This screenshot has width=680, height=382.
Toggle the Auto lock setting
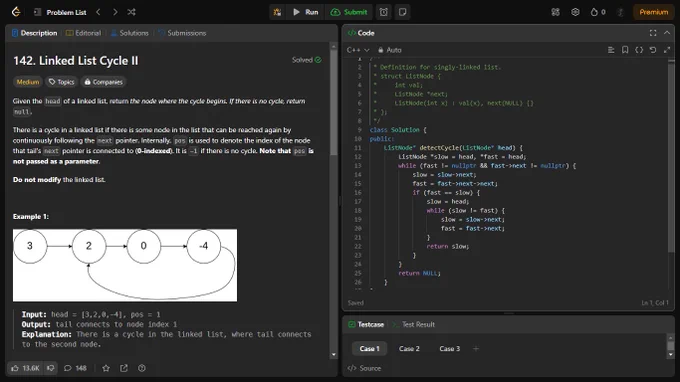tap(389, 50)
